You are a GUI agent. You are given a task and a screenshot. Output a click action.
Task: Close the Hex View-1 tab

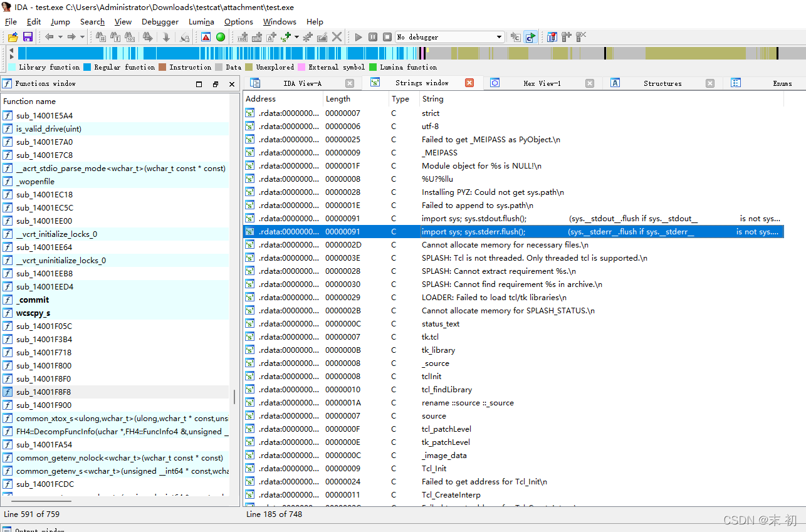click(590, 83)
